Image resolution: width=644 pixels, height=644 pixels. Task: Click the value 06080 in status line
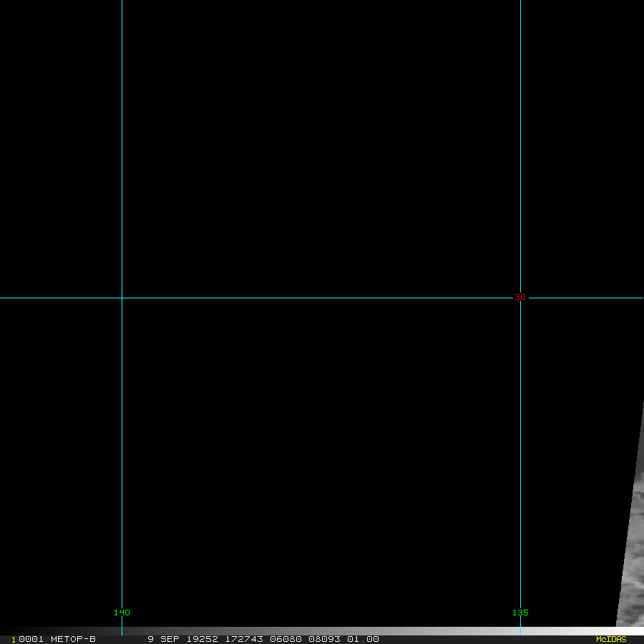(x=286, y=639)
